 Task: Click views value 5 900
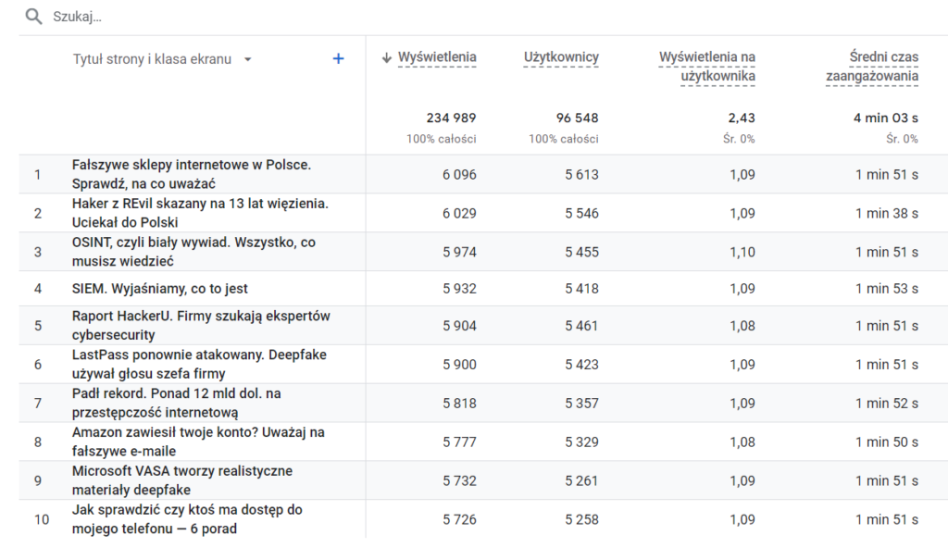click(459, 365)
